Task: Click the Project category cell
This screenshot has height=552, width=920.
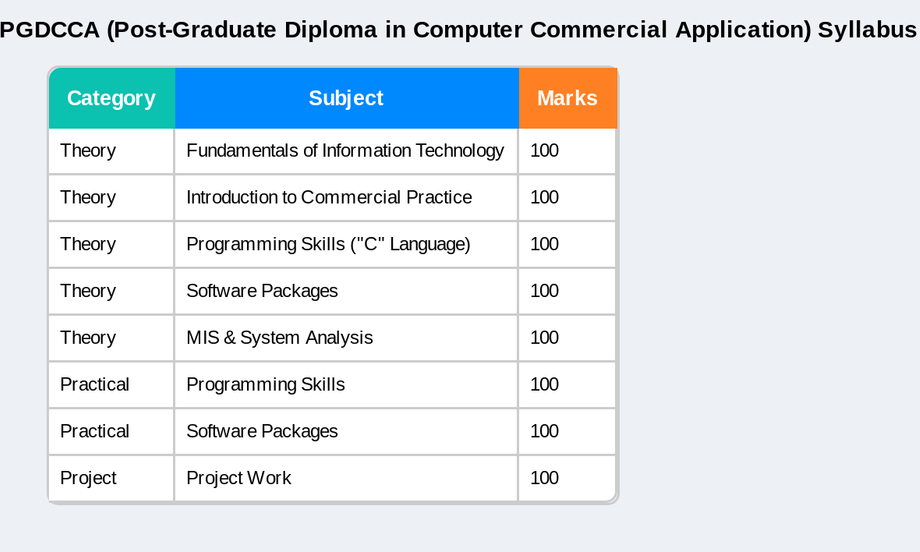Action: (111, 479)
